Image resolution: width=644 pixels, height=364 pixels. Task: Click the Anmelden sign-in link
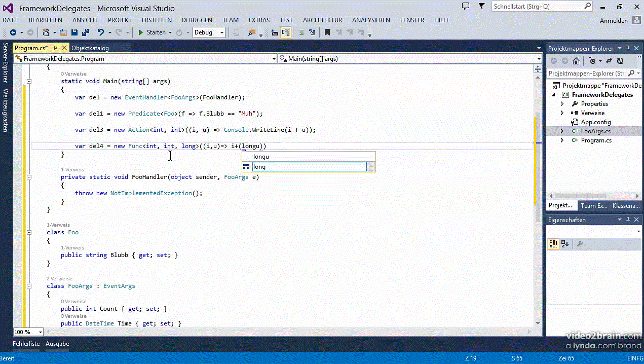click(x=614, y=21)
